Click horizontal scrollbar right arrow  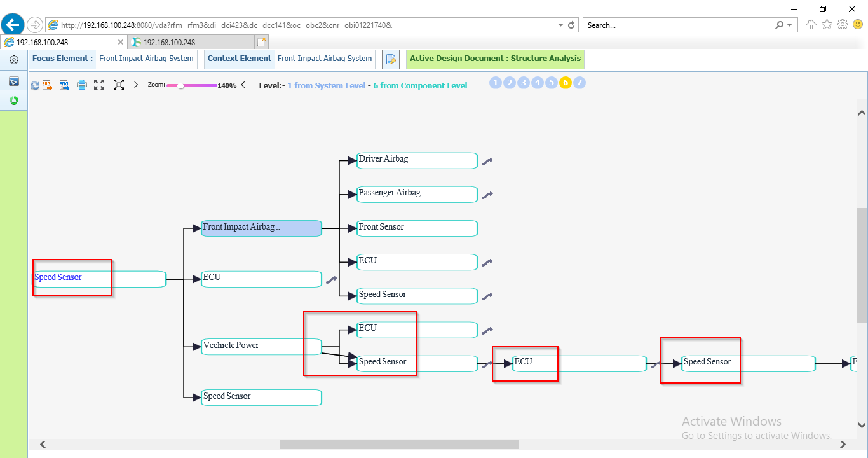(x=843, y=444)
